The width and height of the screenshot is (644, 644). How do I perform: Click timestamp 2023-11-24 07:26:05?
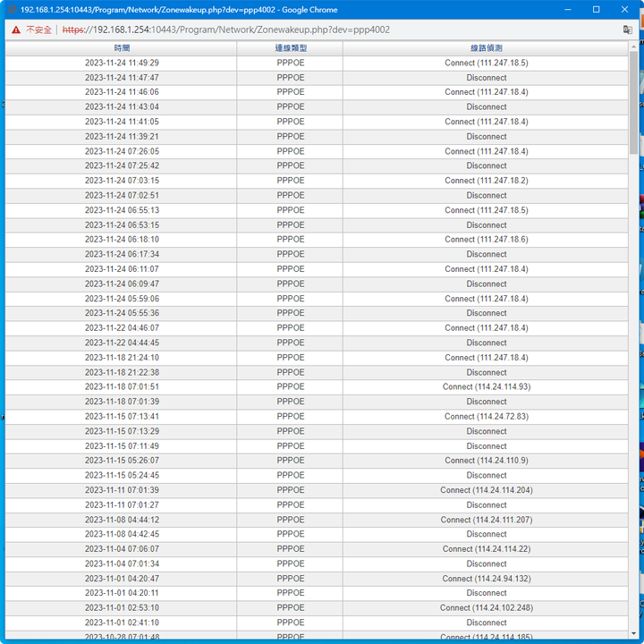[122, 151]
